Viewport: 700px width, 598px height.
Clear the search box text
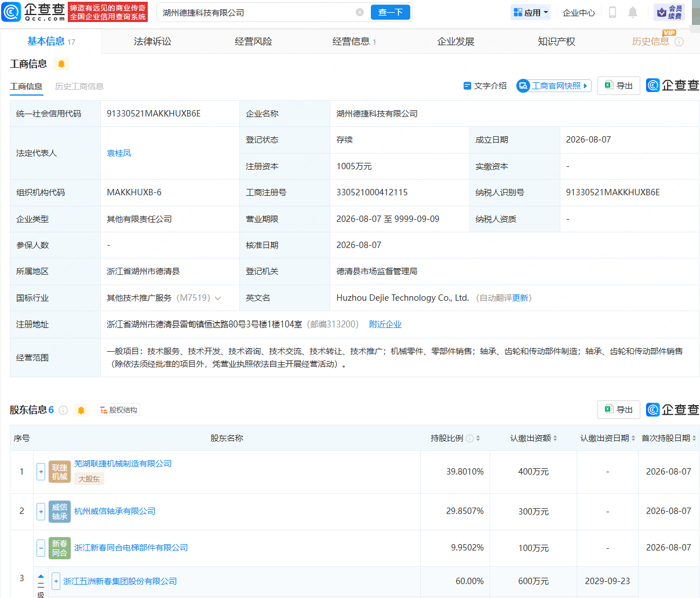pos(359,12)
